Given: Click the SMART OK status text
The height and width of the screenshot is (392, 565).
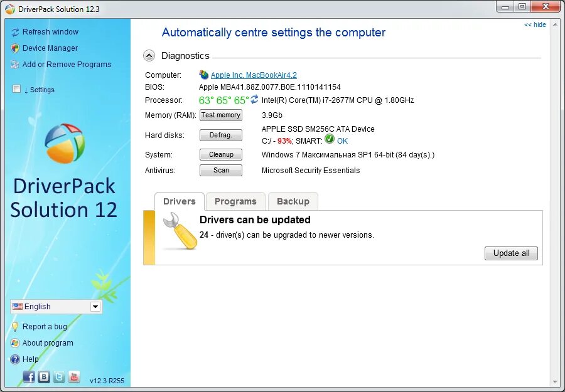Looking at the screenshot, I should point(342,141).
